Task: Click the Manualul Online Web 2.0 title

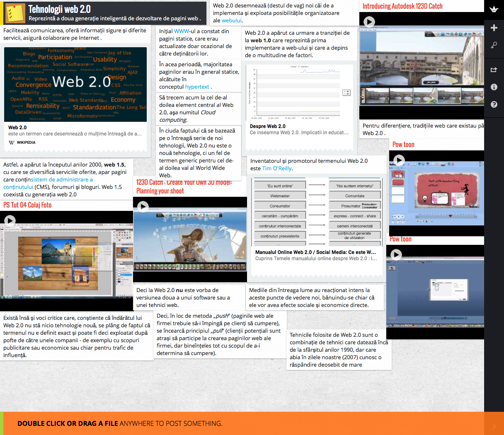Action: 315,252
